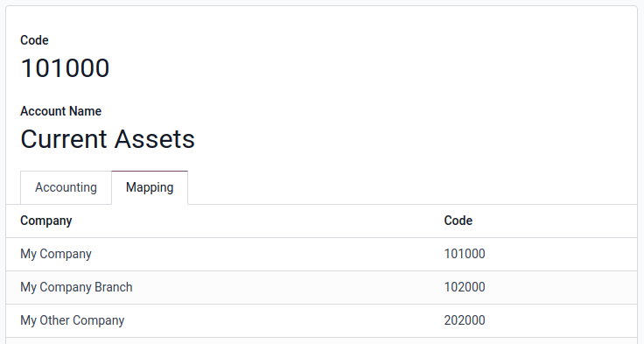
Task: Select the My Other Company row's empty middle area
Action: click(x=288, y=320)
